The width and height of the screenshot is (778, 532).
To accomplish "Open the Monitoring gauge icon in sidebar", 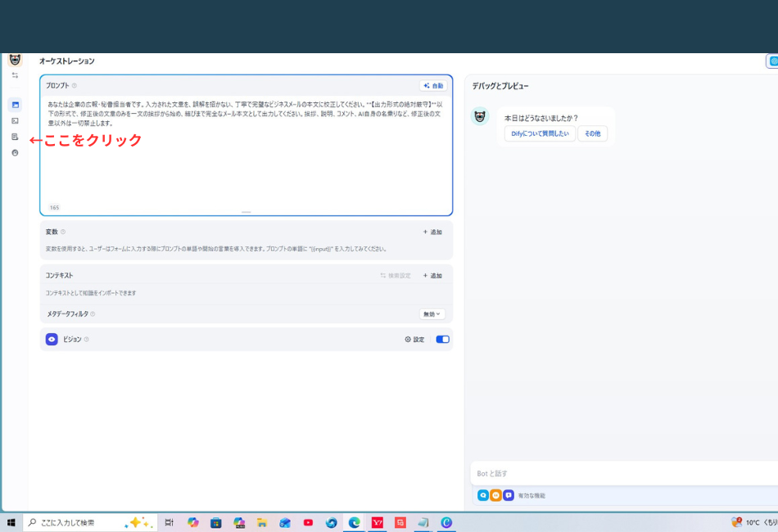I will point(15,152).
